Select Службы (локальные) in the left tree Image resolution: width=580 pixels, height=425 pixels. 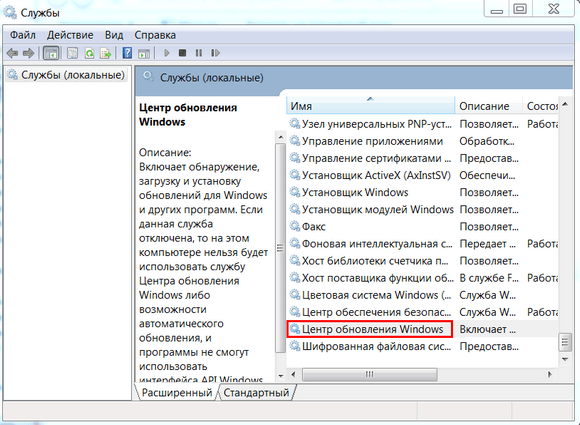tap(67, 75)
